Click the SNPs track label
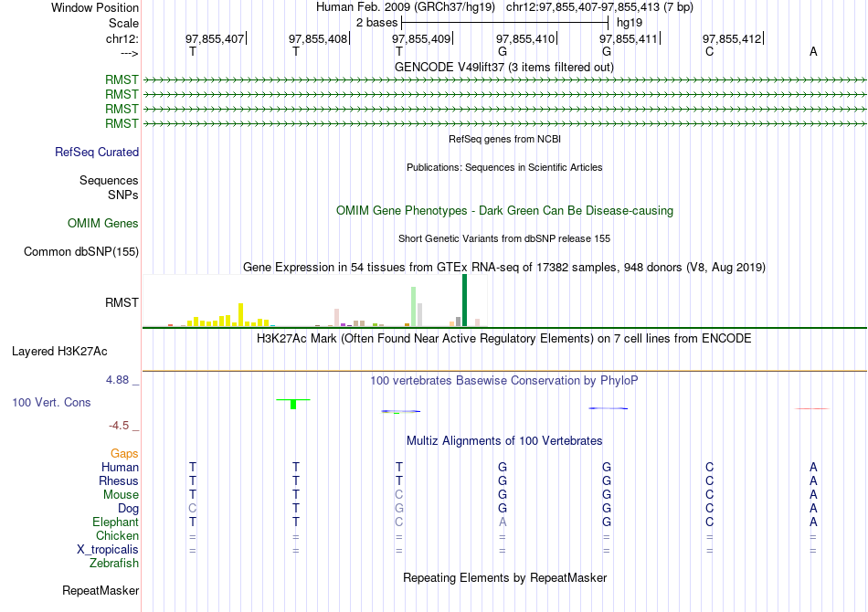This screenshot has width=868, height=612. [x=123, y=195]
